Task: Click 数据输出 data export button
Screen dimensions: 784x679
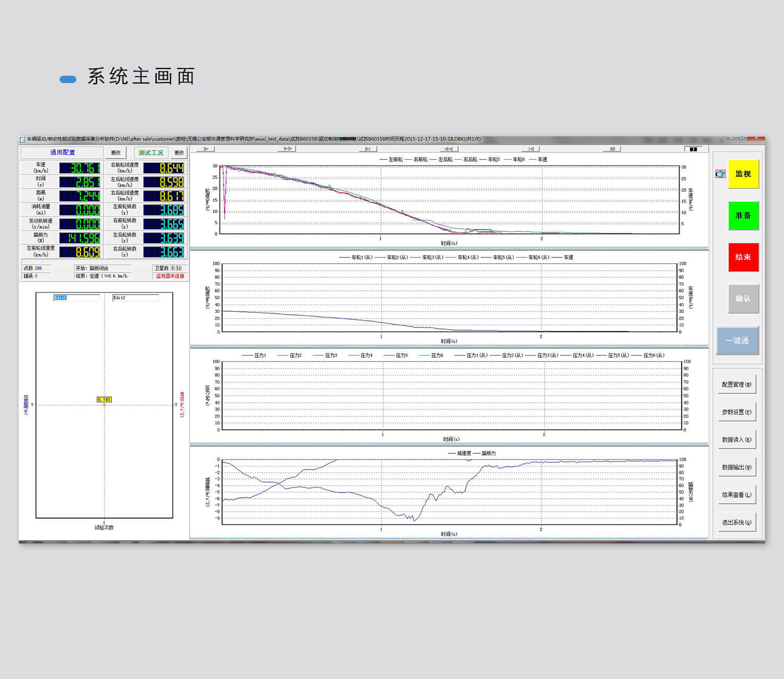Action: 736,467
